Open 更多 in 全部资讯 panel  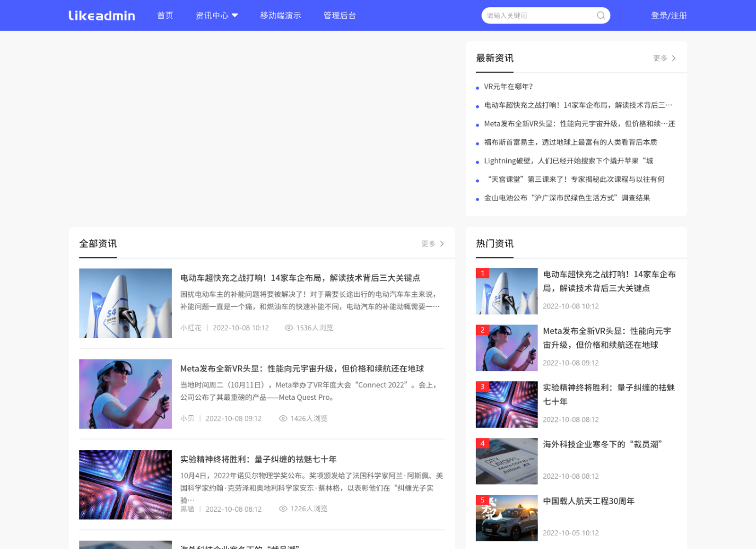pos(432,244)
